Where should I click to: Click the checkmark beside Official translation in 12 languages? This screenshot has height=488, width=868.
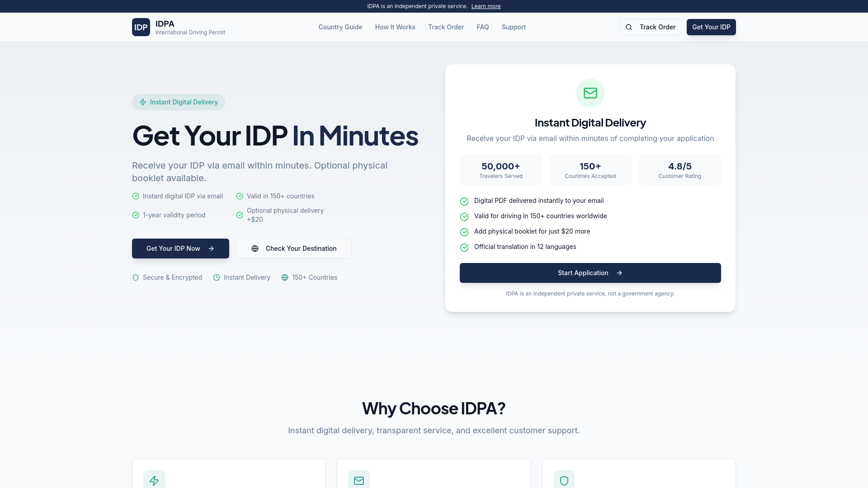[x=464, y=248]
